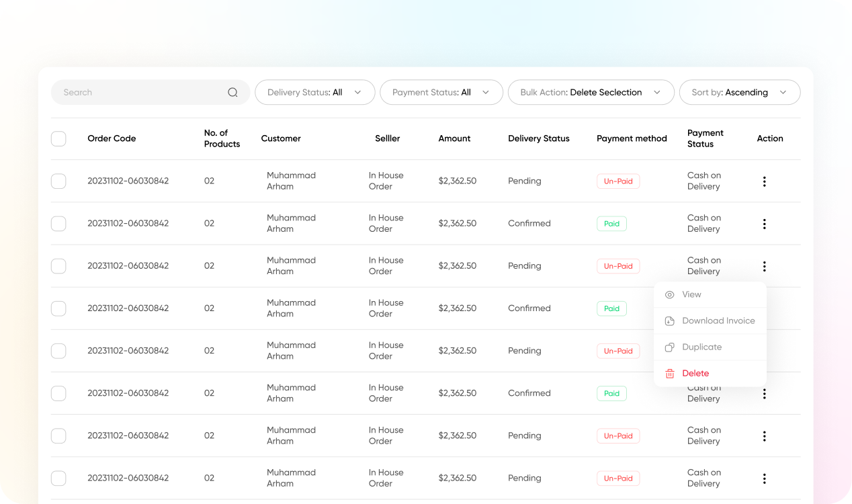
Task: Select checkbox of the third order row
Action: pyautogui.click(x=58, y=265)
